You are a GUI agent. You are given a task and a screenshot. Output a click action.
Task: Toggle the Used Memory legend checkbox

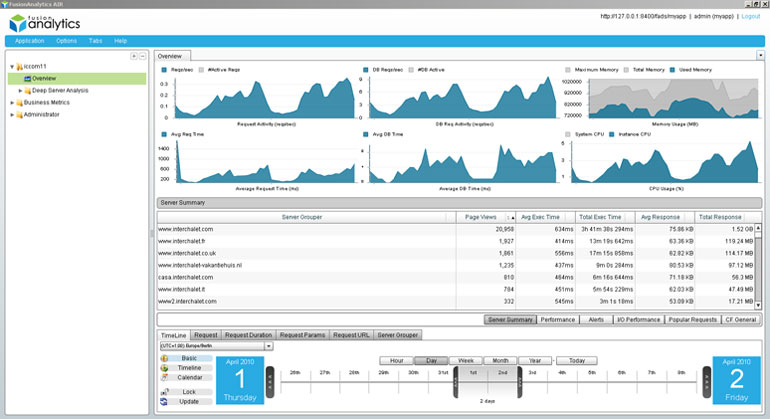click(672, 70)
